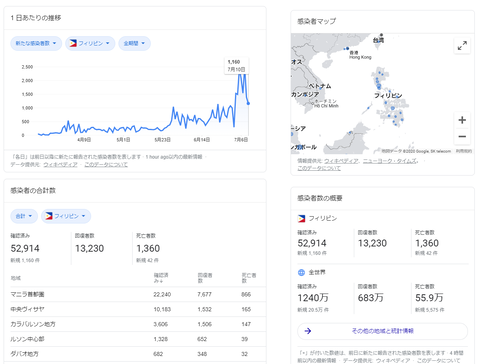Click the 1240万 worldwide confirmed figure
The width and height of the screenshot is (480, 364).
click(313, 297)
